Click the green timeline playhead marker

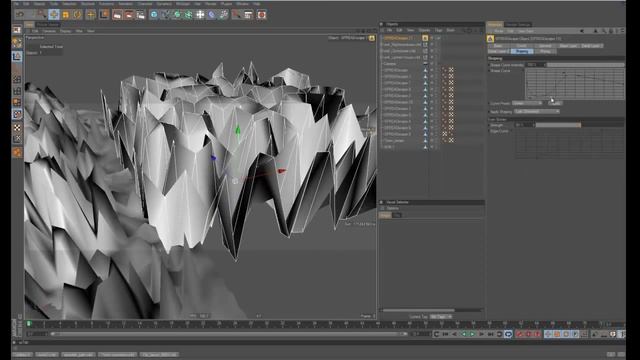coord(29,324)
